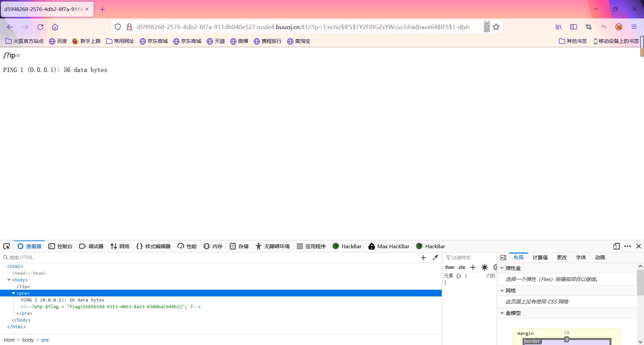
Task: Show insecure connection padlock info
Action: tap(129, 27)
